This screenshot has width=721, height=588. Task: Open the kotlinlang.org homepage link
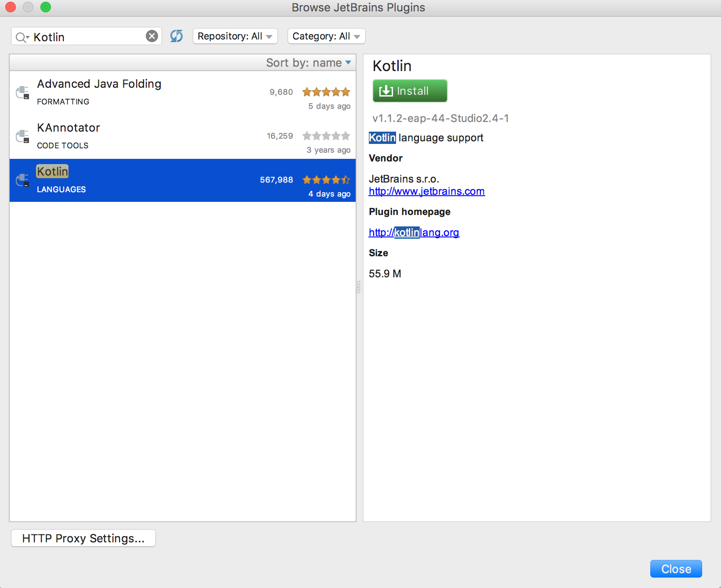click(x=414, y=233)
